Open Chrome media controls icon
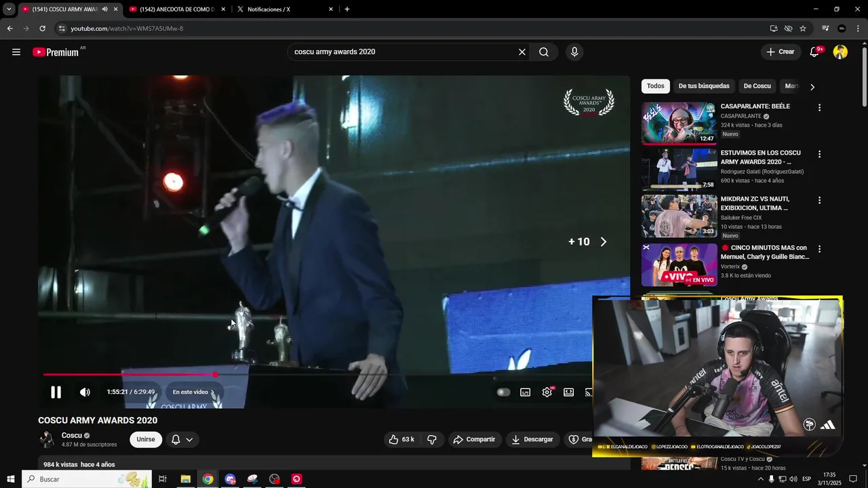This screenshot has height=488, width=868. coord(825,28)
